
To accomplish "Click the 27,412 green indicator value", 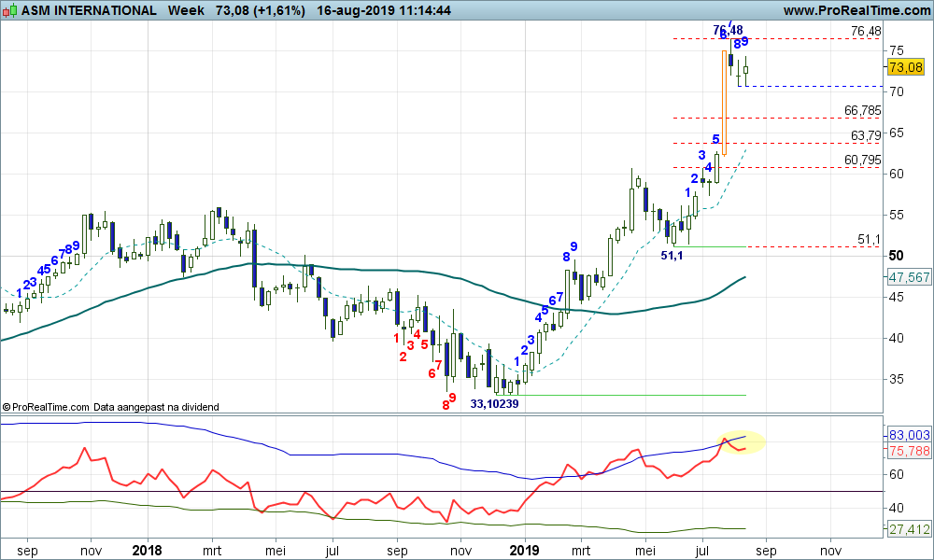I will (909, 529).
